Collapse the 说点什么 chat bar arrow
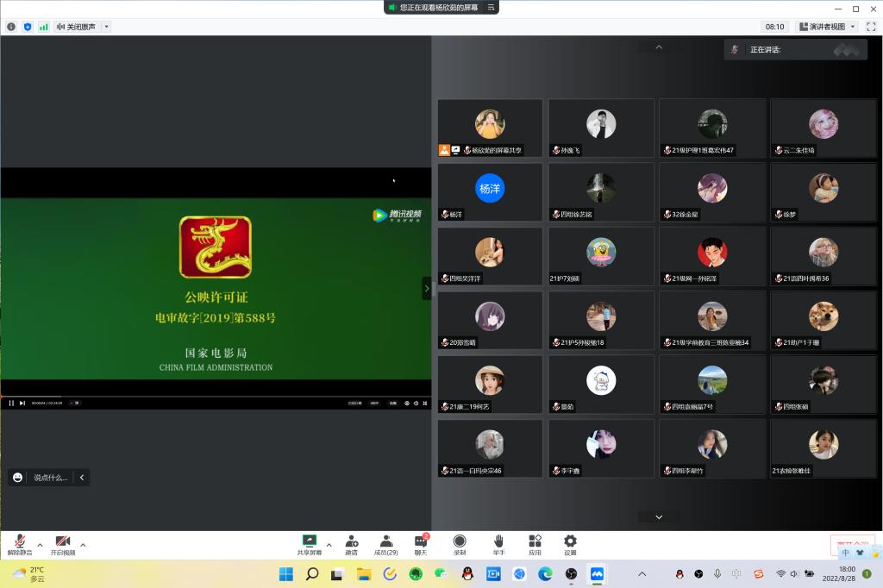This screenshot has height=588, width=883. (x=82, y=477)
